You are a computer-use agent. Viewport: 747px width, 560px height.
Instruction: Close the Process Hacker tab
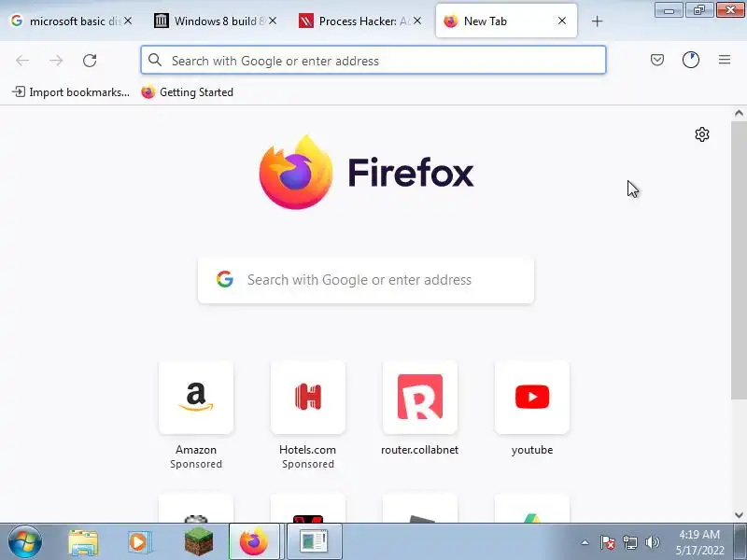(417, 21)
